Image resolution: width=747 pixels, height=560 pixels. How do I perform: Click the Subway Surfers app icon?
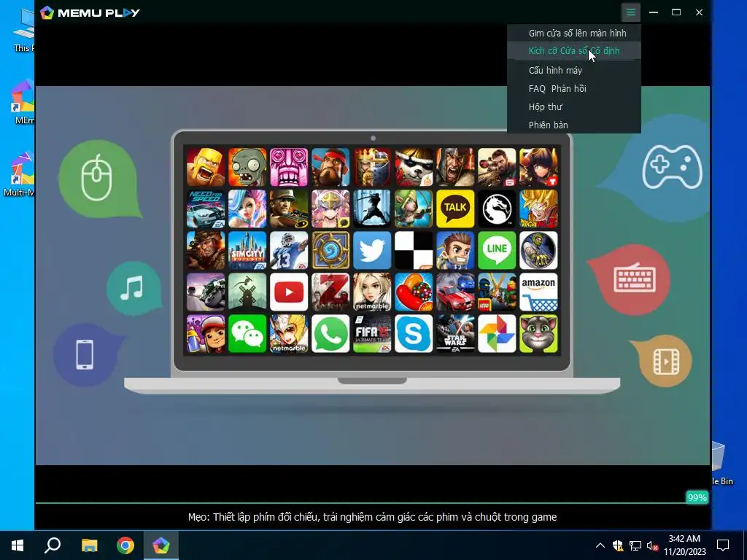[x=205, y=333]
